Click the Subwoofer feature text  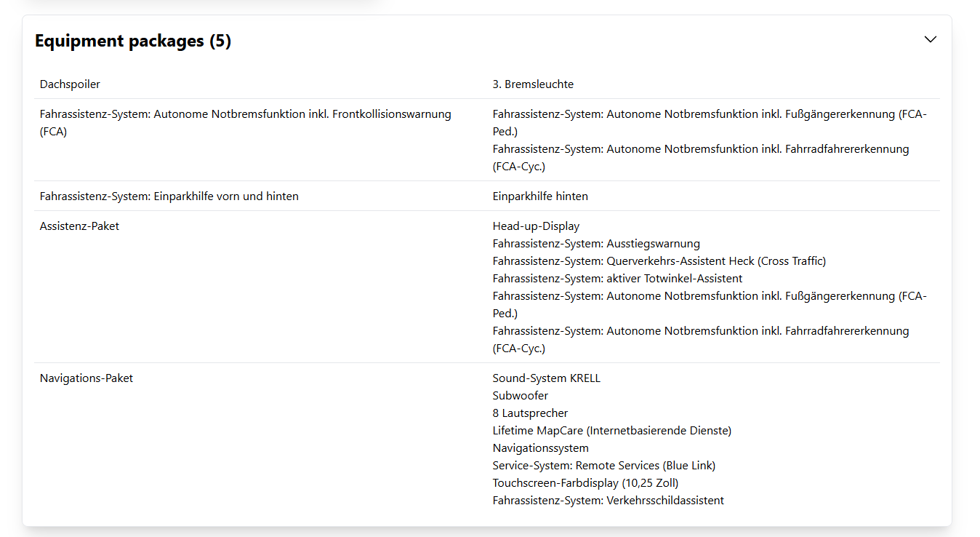pyautogui.click(x=520, y=396)
